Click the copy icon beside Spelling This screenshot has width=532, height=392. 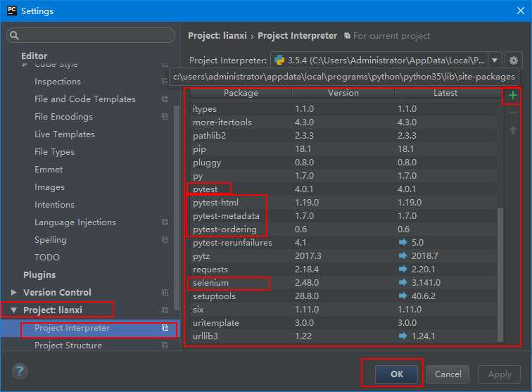165,239
